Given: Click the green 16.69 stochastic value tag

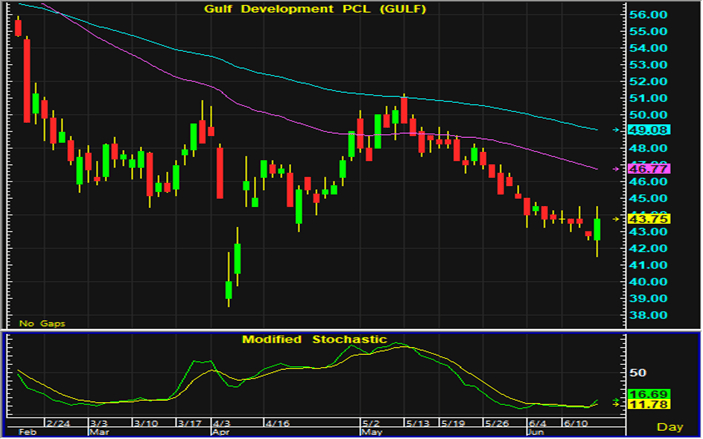Looking at the screenshot, I should tap(661, 394).
